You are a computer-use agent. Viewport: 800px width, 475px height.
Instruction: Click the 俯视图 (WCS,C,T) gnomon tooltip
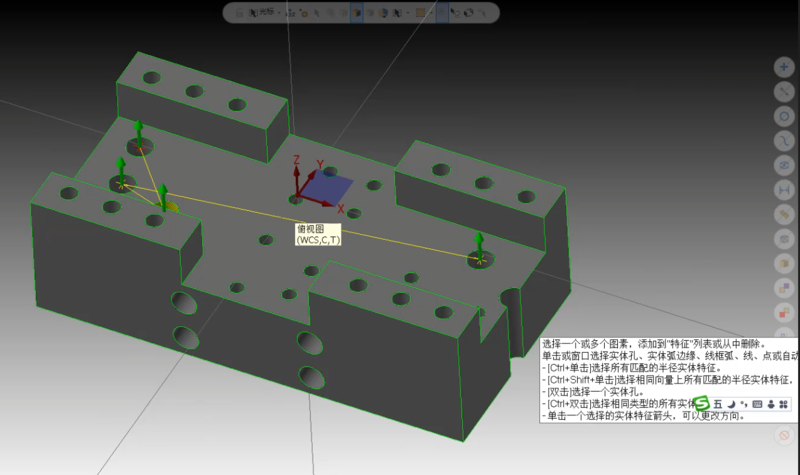coord(318,234)
